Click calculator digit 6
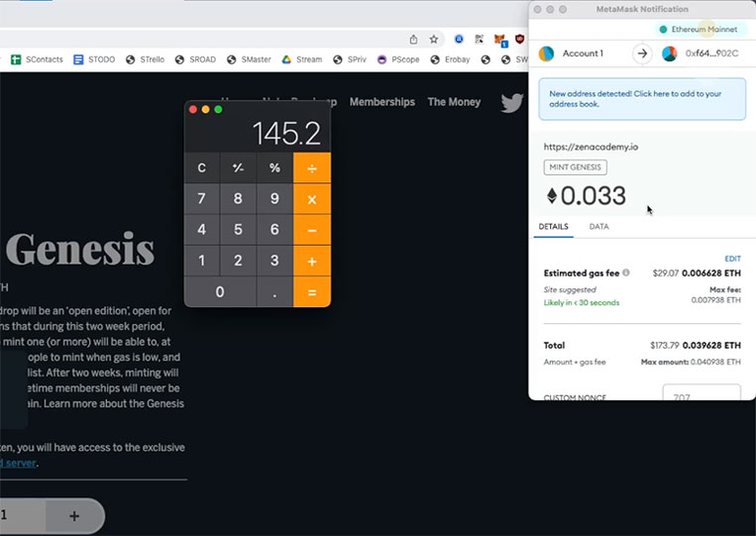The image size is (756, 536). point(274,230)
